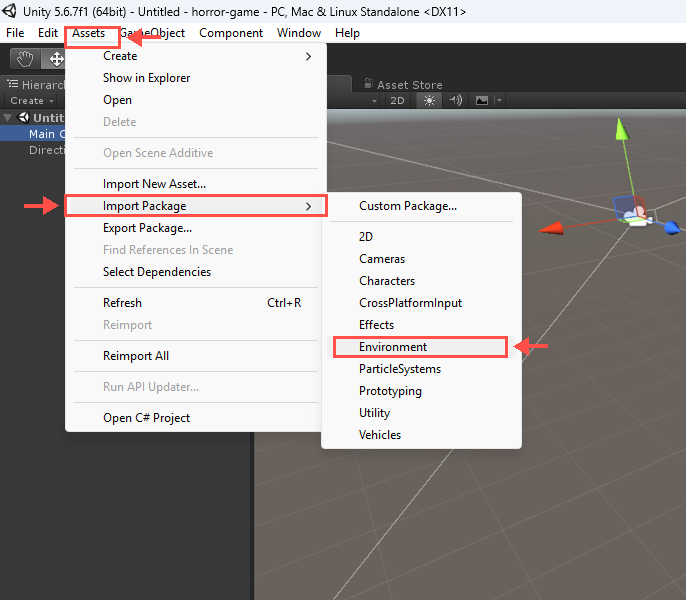Choose Open in Assets menu
This screenshot has height=600, width=686.
click(196, 100)
